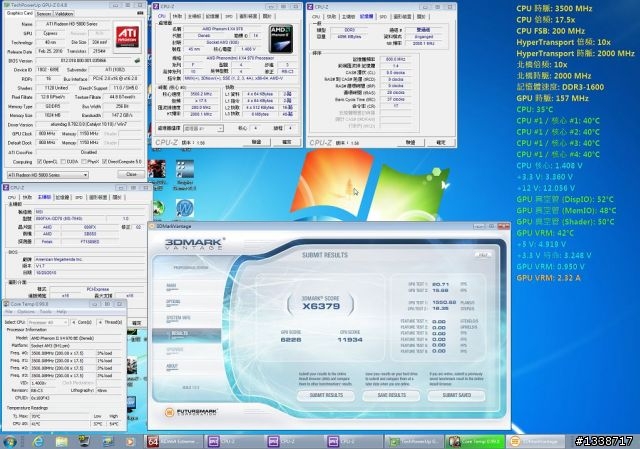Launch Internet Explorer from the taskbar
The image size is (640, 449).
coord(38,441)
